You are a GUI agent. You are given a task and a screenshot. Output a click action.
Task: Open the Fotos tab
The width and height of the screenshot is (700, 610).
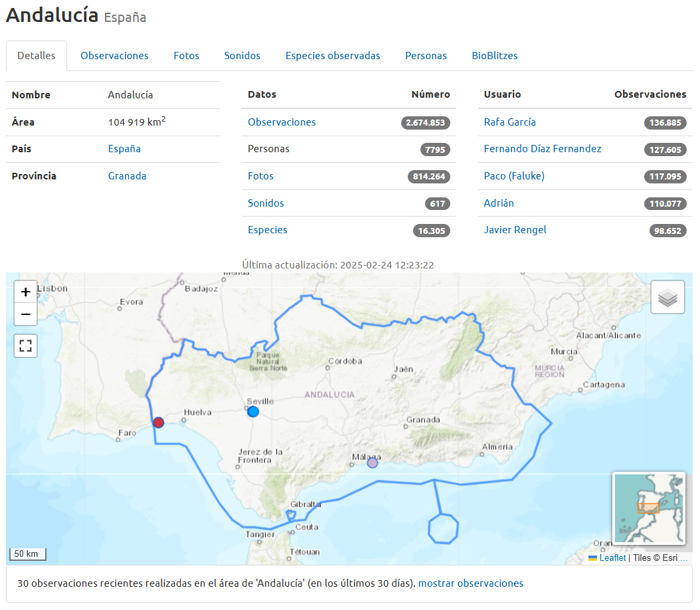point(186,56)
